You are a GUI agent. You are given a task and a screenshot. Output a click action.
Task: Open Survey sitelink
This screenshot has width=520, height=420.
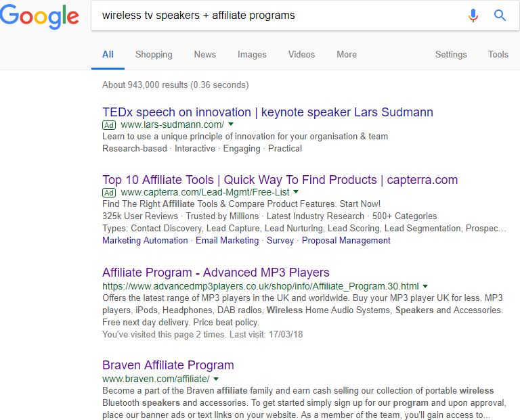click(280, 241)
